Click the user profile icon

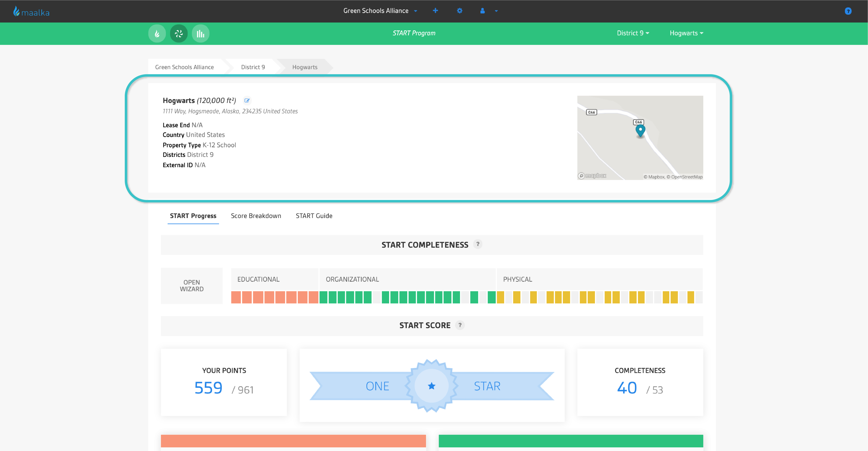(483, 11)
